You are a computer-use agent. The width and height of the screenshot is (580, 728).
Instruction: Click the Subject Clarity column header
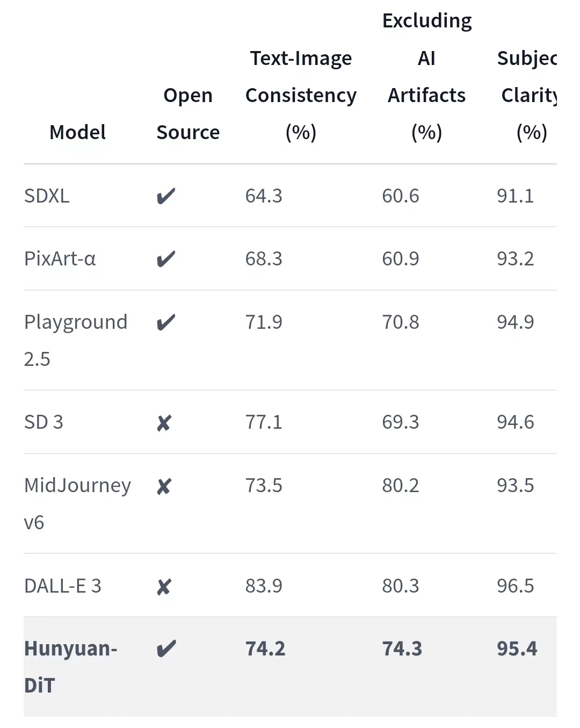point(529,95)
